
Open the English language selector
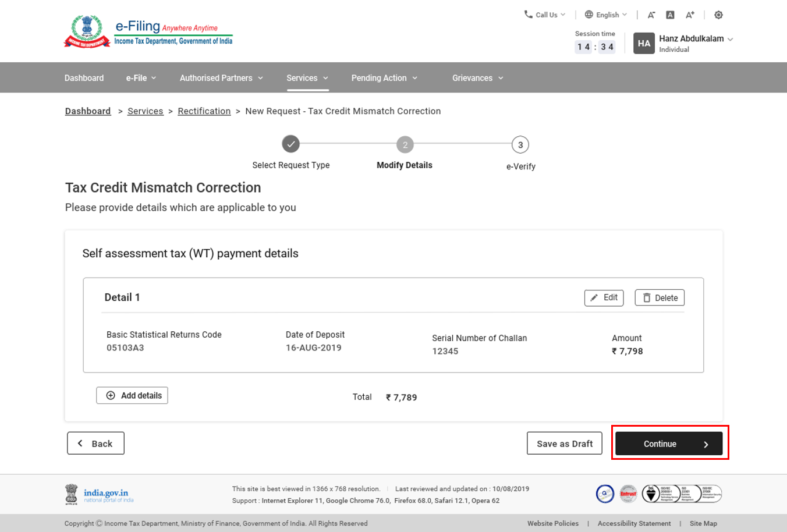[x=606, y=15]
